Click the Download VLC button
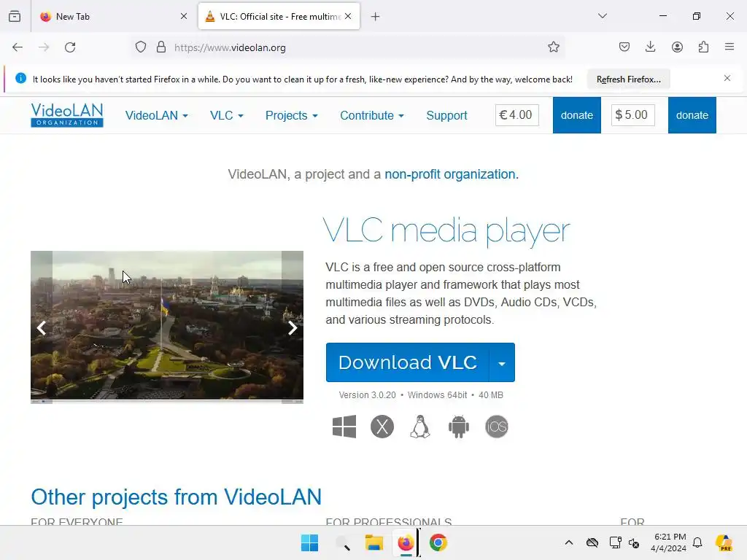The height and width of the screenshot is (560, 747). 407,363
